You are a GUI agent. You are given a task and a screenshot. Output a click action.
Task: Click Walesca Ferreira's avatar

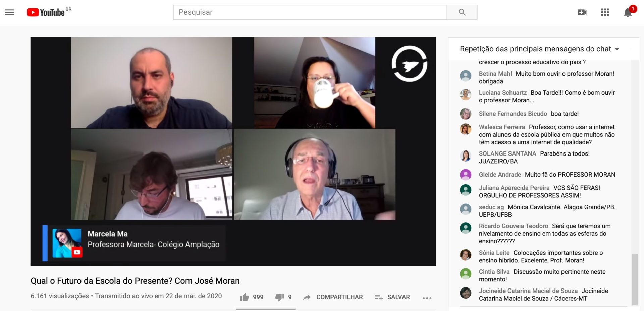[466, 129]
